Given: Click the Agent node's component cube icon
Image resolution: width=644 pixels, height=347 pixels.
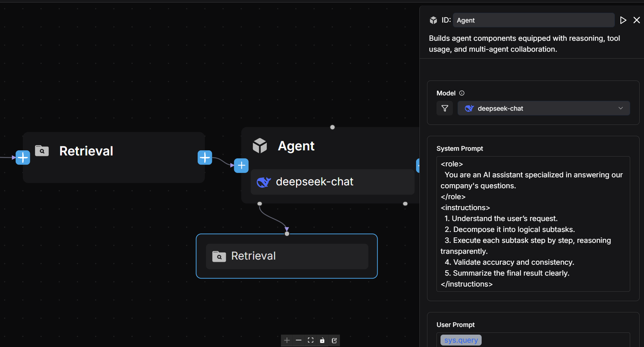Looking at the screenshot, I should [x=260, y=145].
